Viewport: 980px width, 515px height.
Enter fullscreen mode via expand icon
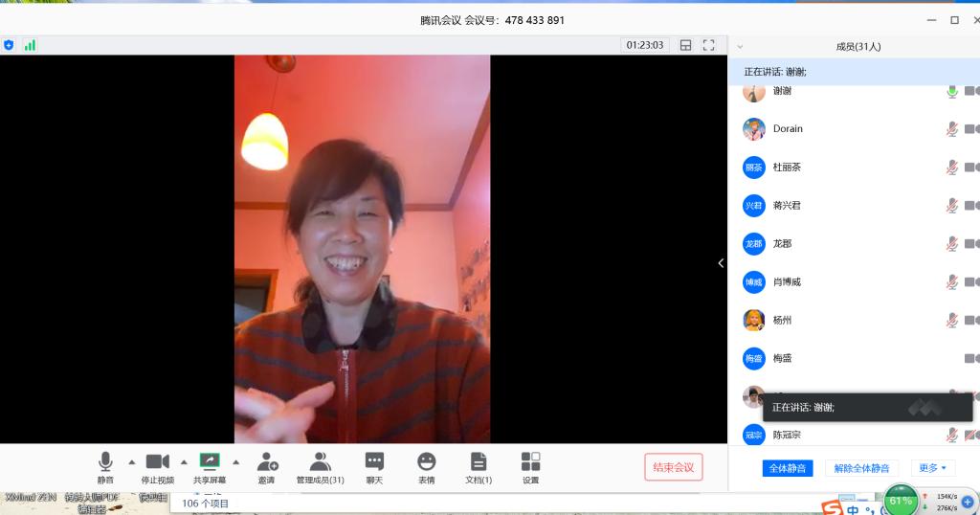(709, 45)
